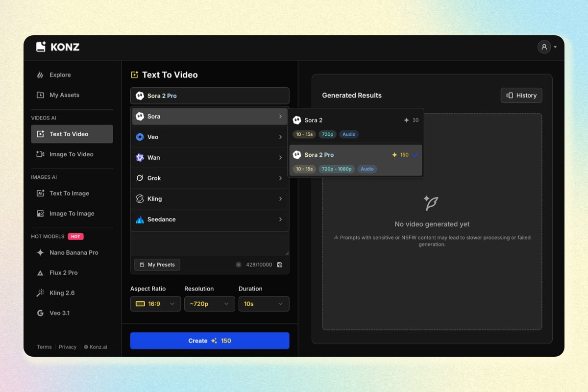Expand the Veo submenu chevron
588x392 pixels.
pyautogui.click(x=280, y=137)
